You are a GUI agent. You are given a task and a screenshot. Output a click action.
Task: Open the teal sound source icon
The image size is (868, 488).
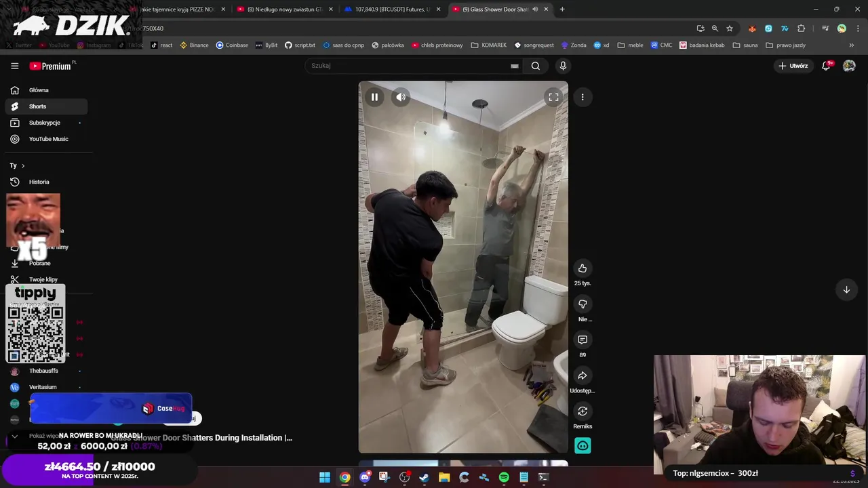tap(583, 445)
